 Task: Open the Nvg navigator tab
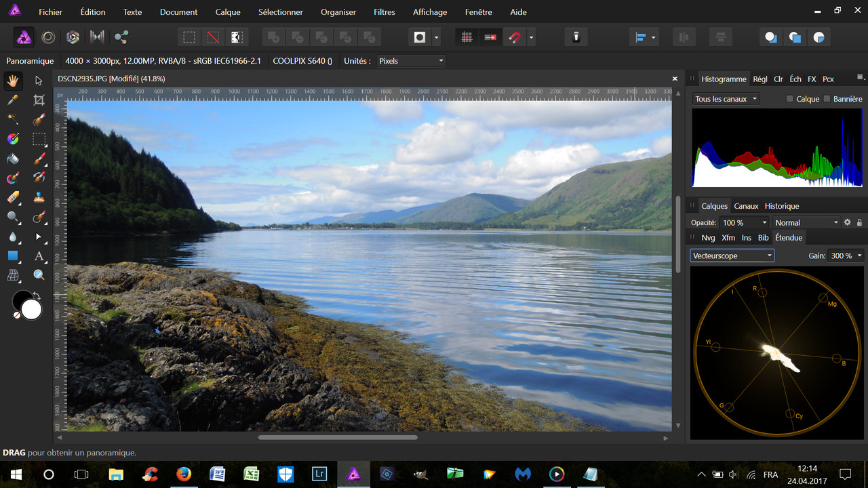[x=708, y=238]
